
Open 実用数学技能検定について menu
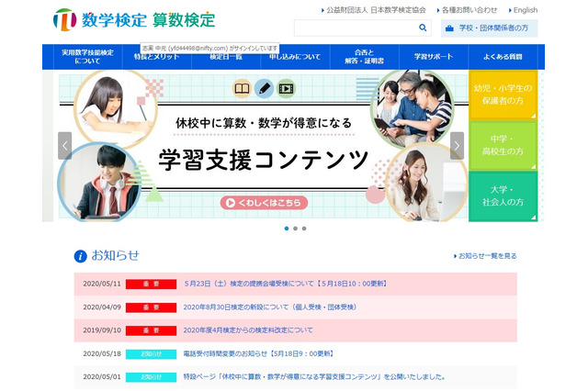88,57
